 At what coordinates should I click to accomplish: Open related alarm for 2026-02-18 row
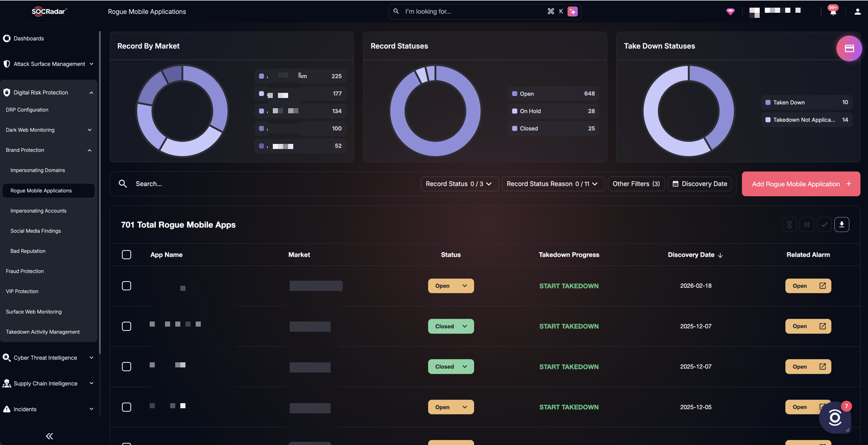click(808, 286)
